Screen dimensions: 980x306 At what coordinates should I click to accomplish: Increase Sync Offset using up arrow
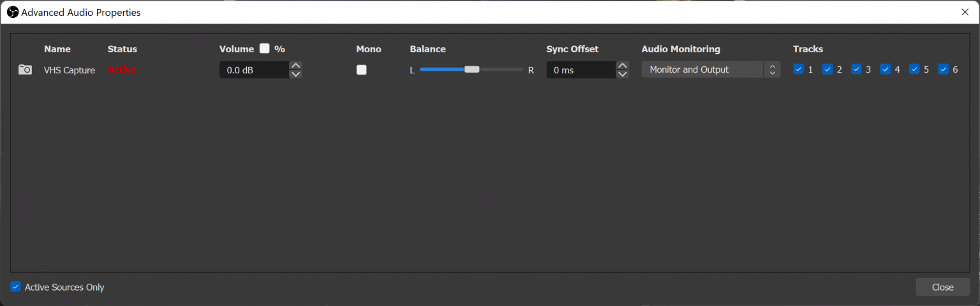point(623,66)
